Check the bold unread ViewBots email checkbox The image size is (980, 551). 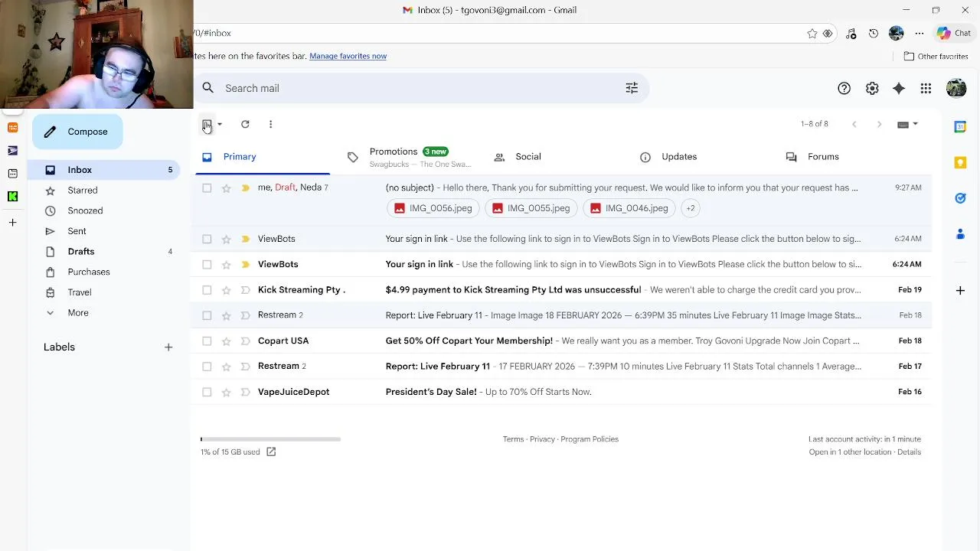click(207, 265)
